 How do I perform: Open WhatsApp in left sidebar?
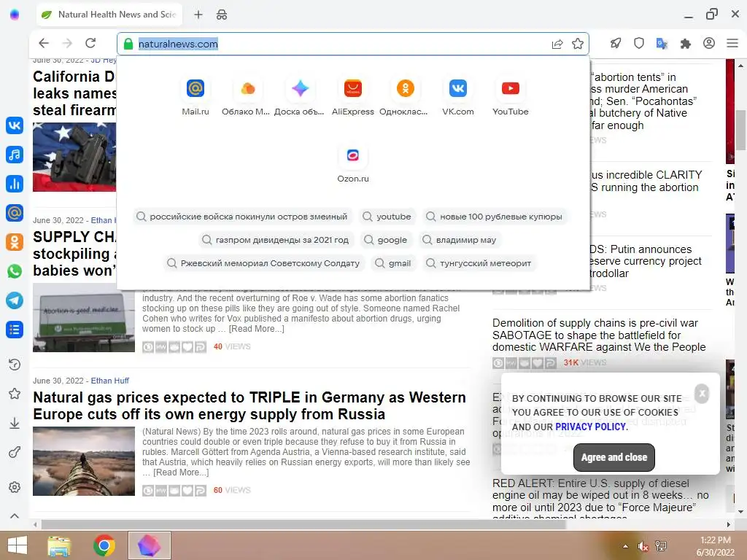pos(15,271)
